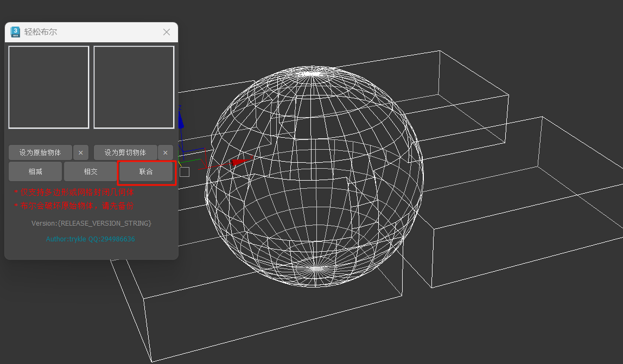The height and width of the screenshot is (364, 623).
Task: Open the Author:trykle QQ link
Action: tap(90, 239)
